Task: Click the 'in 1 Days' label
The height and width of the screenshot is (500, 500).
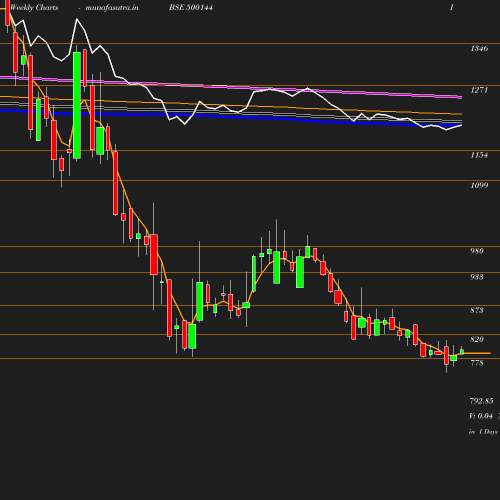Action: [483, 432]
